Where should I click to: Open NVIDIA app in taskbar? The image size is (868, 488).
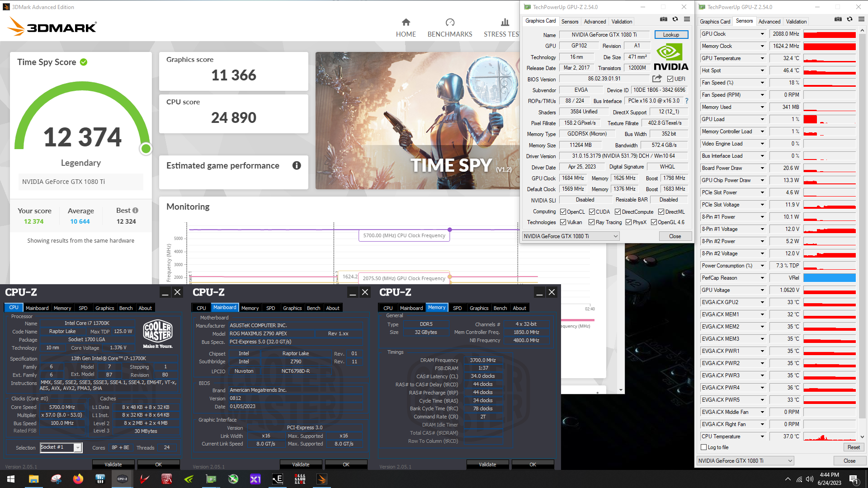(189, 479)
